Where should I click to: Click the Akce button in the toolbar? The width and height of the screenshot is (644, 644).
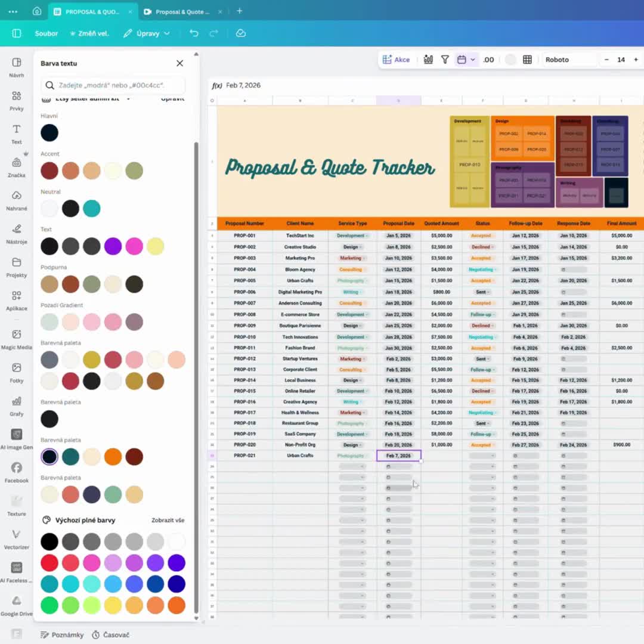397,60
